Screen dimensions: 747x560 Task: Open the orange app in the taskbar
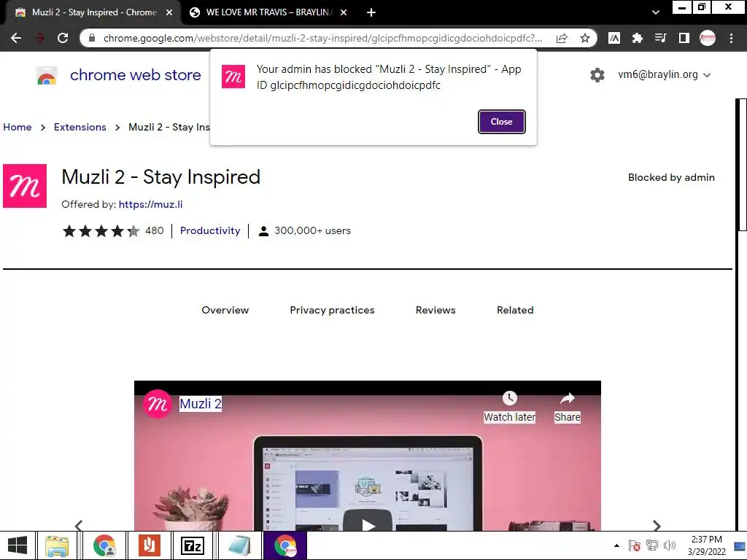tap(149, 545)
